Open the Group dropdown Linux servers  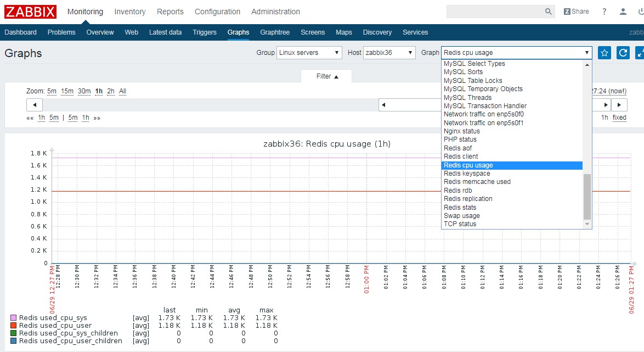click(309, 53)
